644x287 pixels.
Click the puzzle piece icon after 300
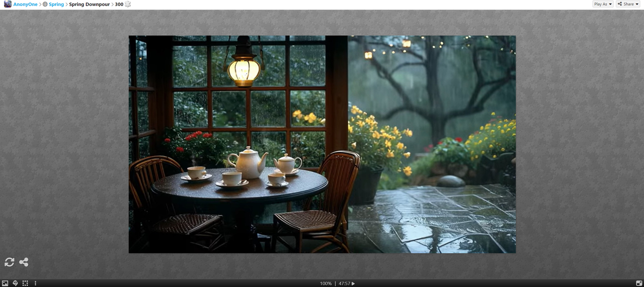(128, 4)
